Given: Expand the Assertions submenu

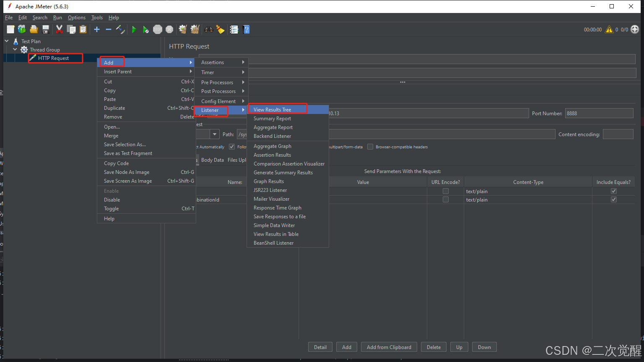Looking at the screenshot, I should 222,62.
